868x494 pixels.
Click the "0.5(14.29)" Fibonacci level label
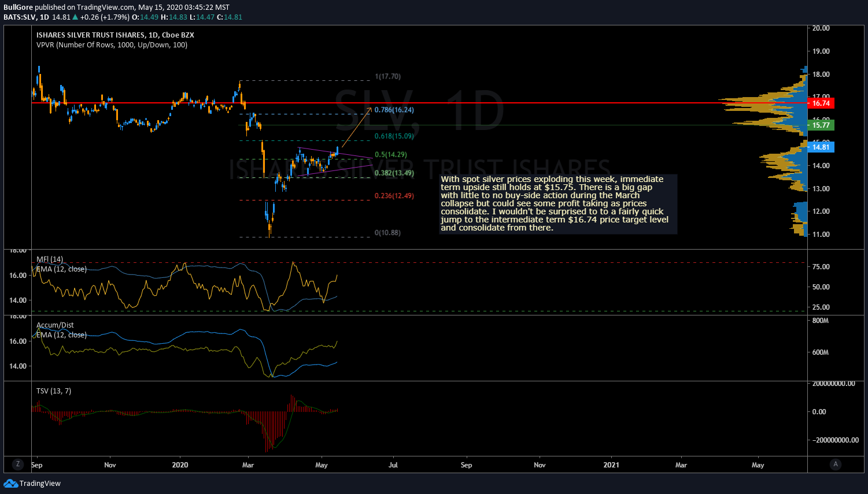(390, 155)
